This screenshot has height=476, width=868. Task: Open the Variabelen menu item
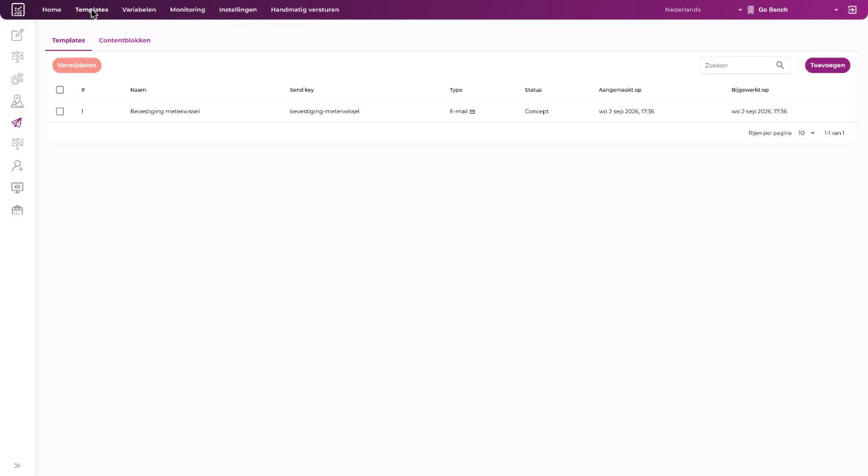(x=139, y=10)
